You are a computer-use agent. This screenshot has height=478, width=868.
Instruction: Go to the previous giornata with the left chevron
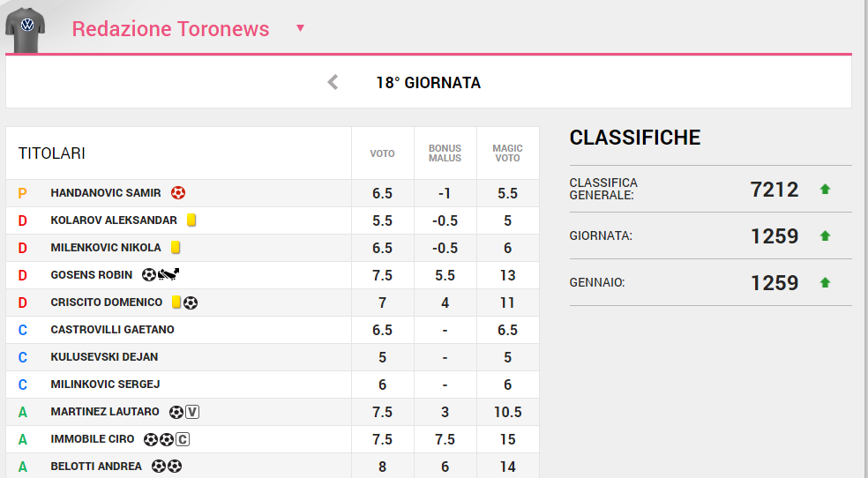click(333, 83)
